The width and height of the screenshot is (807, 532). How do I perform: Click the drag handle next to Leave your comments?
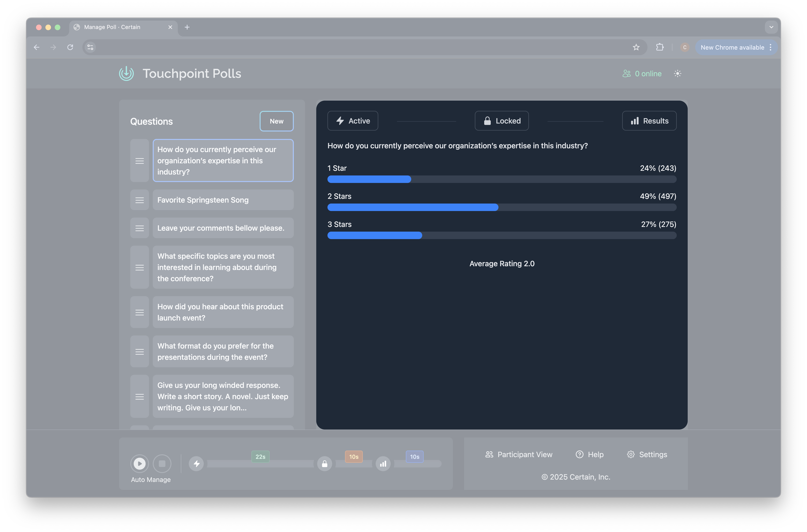tap(139, 228)
